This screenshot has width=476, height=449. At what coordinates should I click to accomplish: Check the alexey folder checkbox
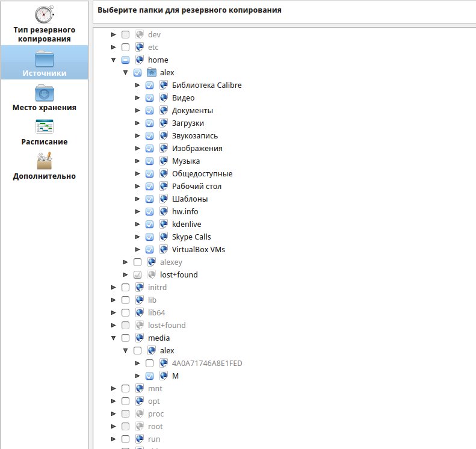[138, 262]
